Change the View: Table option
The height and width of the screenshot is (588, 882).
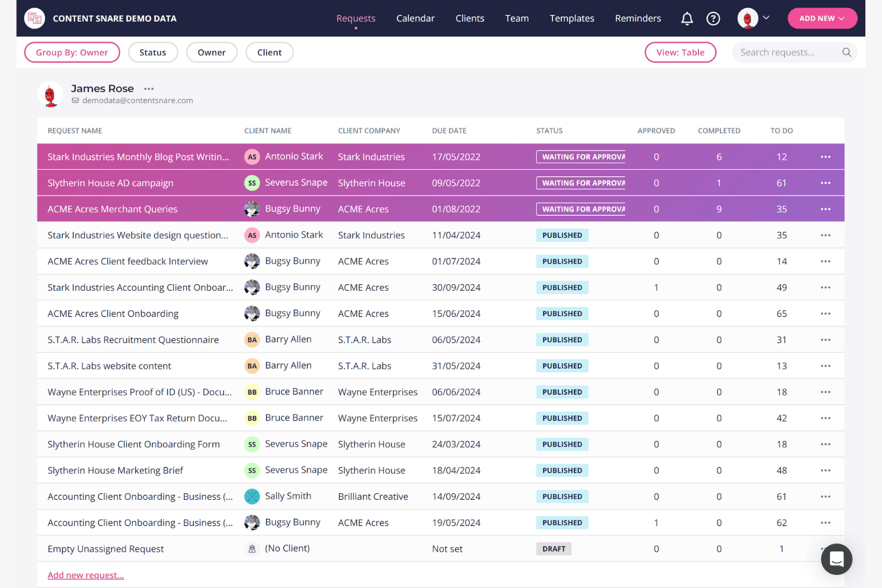[x=681, y=52]
